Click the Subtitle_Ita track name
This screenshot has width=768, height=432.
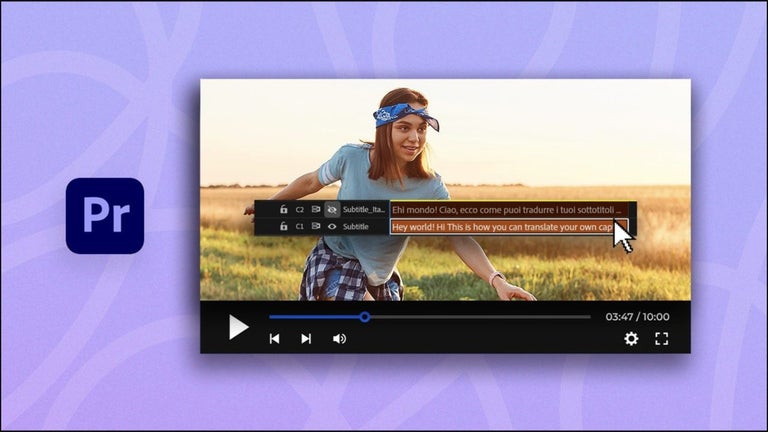[364, 210]
